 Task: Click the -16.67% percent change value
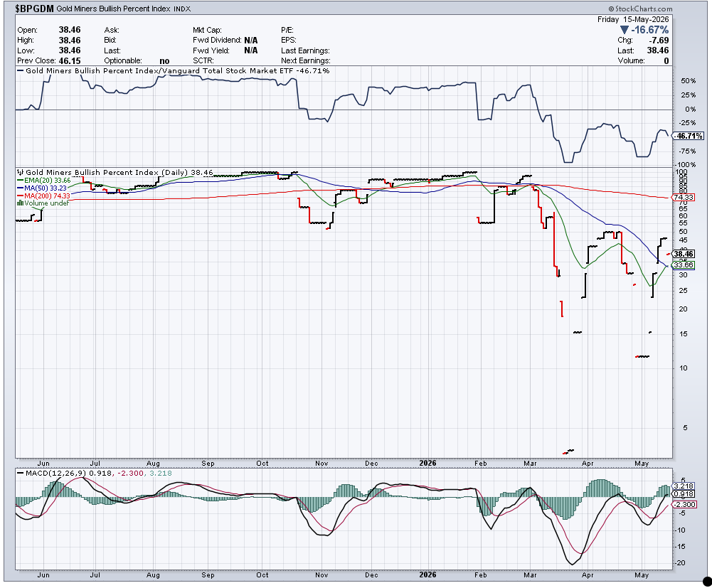coord(650,30)
